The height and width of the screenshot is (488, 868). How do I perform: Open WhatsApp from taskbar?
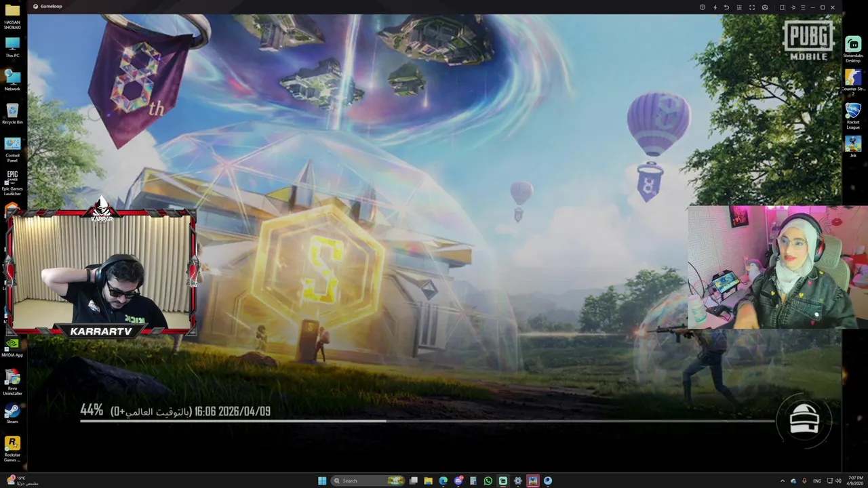pyautogui.click(x=488, y=481)
